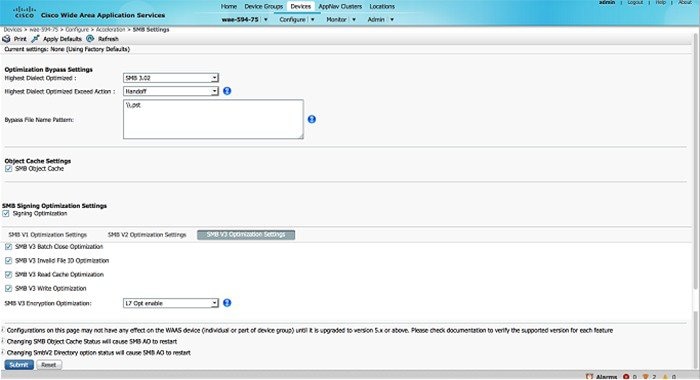Toggle the SMB Object Cache checkbox
Image resolution: width=700 pixels, height=380 pixels.
pyautogui.click(x=8, y=169)
